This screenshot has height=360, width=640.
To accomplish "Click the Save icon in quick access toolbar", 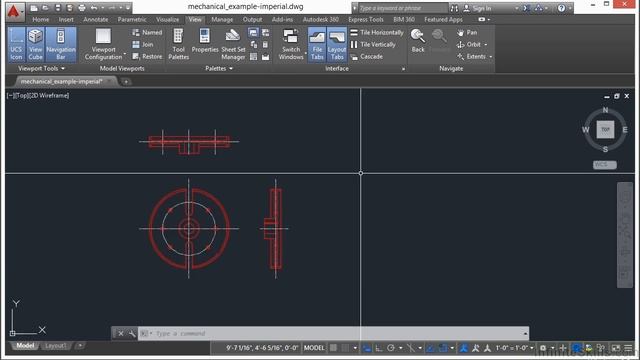I will click(x=58, y=8).
